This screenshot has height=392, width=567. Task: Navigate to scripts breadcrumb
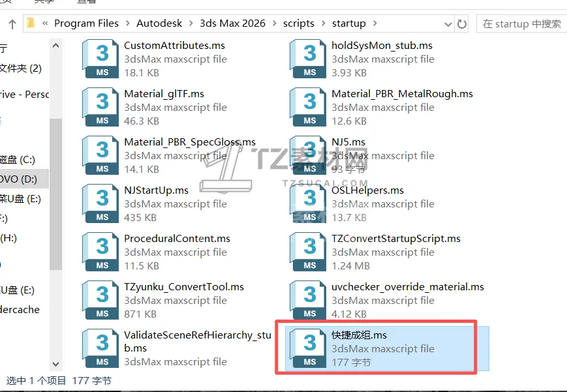(x=299, y=23)
